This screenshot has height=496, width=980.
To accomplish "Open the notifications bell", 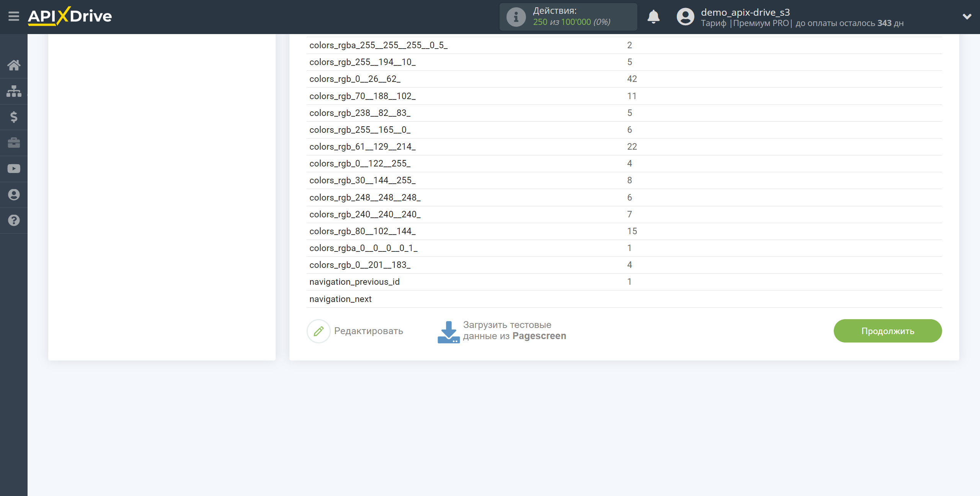I will pyautogui.click(x=653, y=17).
